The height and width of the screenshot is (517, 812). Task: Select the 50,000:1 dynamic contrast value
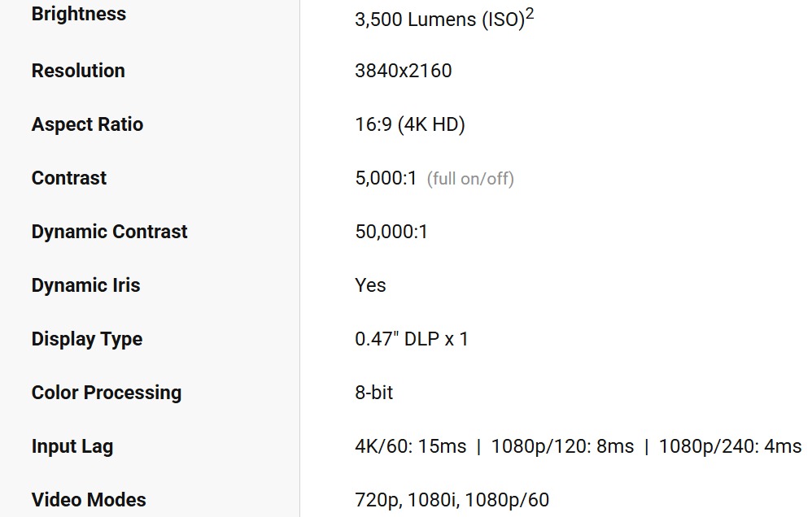tap(391, 232)
